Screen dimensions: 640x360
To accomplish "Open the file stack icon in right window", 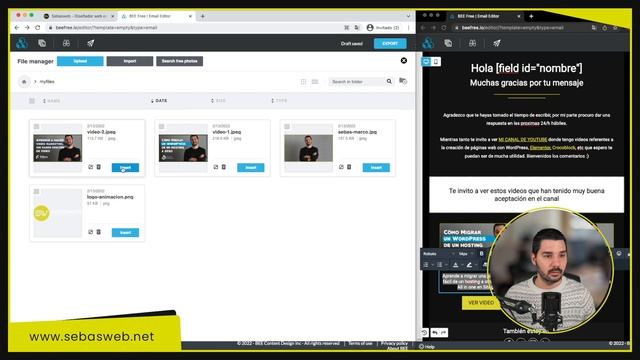I will pyautogui.click(x=448, y=43).
